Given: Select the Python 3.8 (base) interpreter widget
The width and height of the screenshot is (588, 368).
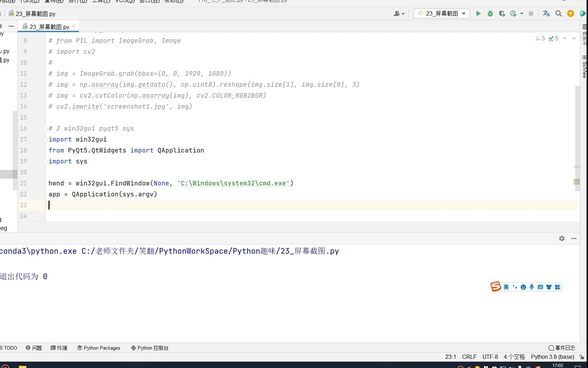Looking at the screenshot, I should [x=553, y=357].
